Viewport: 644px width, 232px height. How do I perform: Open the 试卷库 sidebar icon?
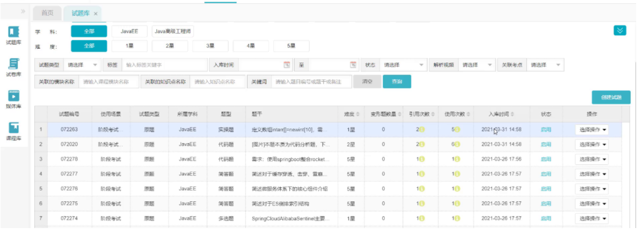(13, 64)
